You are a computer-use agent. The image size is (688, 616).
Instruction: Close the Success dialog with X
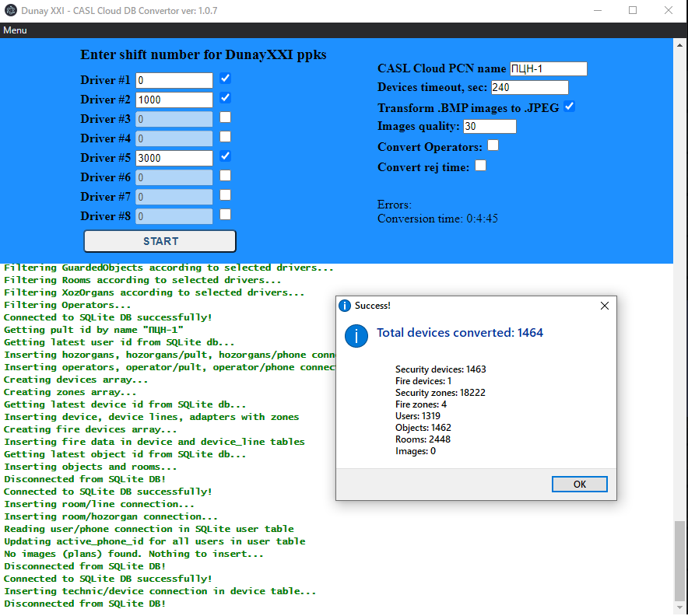pyautogui.click(x=605, y=306)
